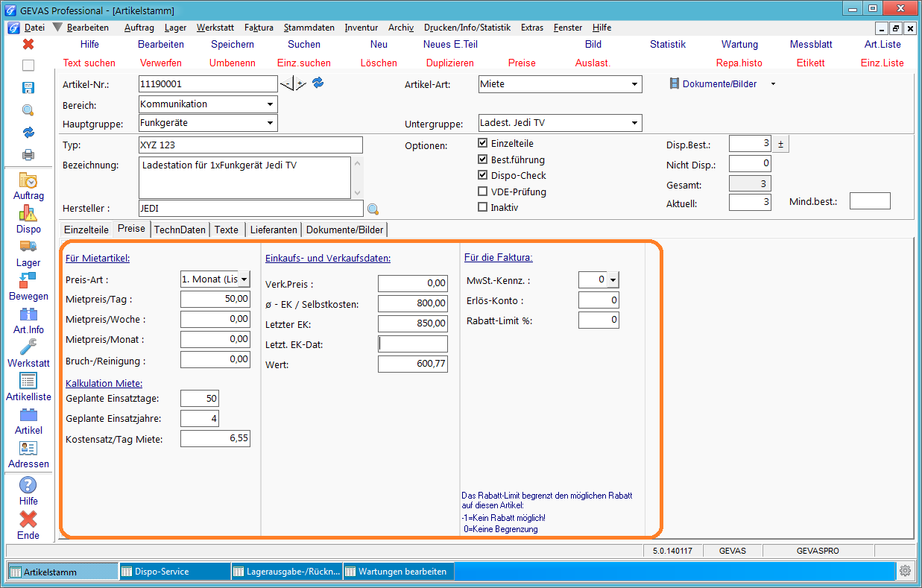Click the Werkstatt wrench icon
The image size is (922, 588).
click(28, 347)
